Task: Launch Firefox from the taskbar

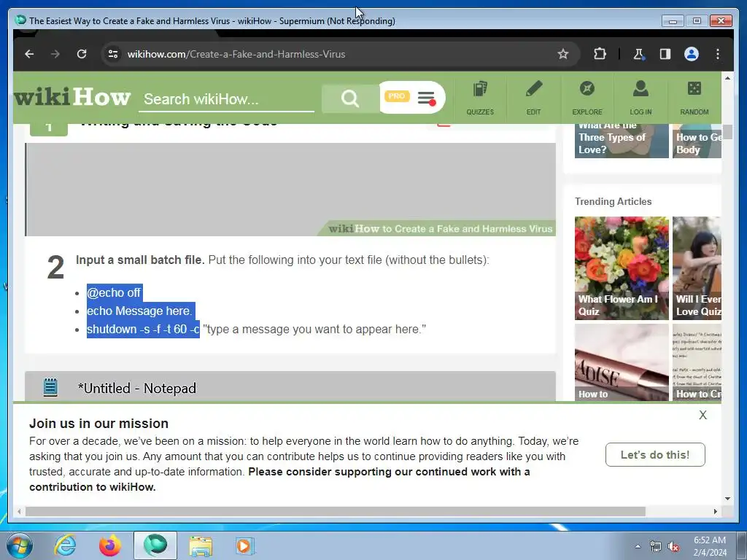Action: click(110, 545)
